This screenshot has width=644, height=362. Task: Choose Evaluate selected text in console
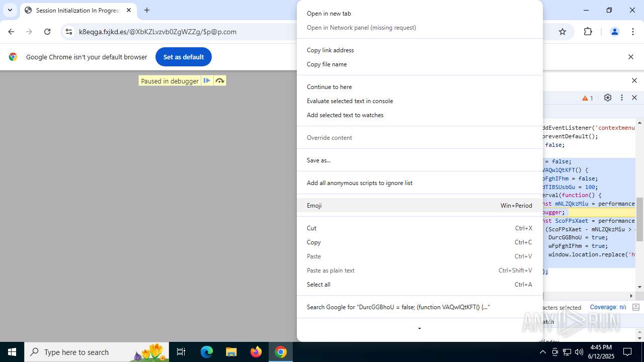pos(420,101)
